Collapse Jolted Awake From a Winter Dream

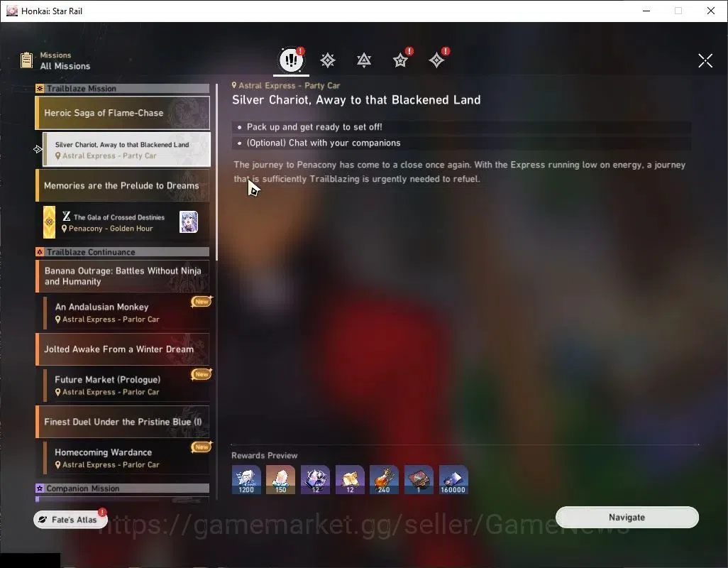123,349
